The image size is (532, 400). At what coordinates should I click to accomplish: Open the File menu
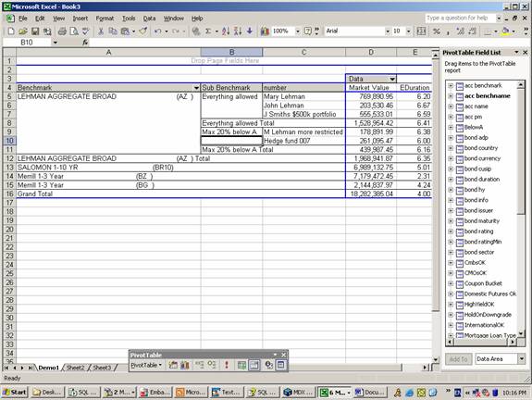click(x=23, y=19)
